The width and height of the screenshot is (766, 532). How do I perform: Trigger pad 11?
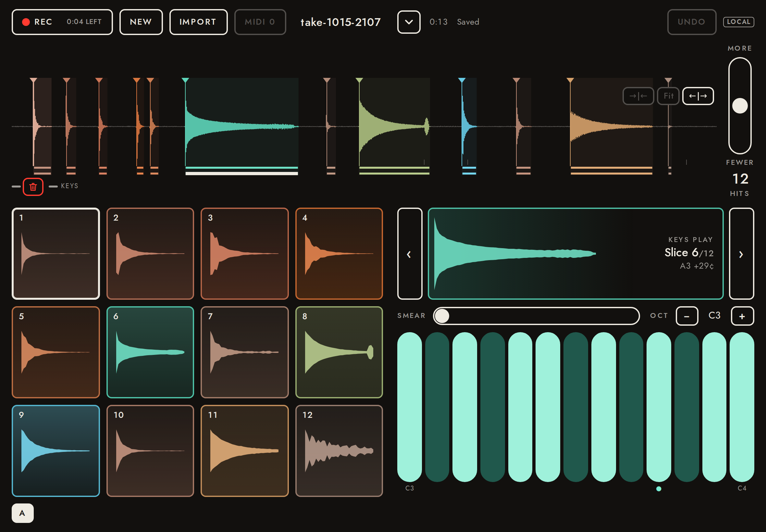coord(244,451)
